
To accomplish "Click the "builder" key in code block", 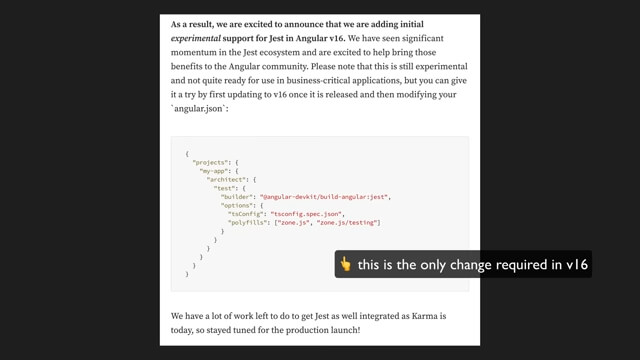I will coord(236,197).
